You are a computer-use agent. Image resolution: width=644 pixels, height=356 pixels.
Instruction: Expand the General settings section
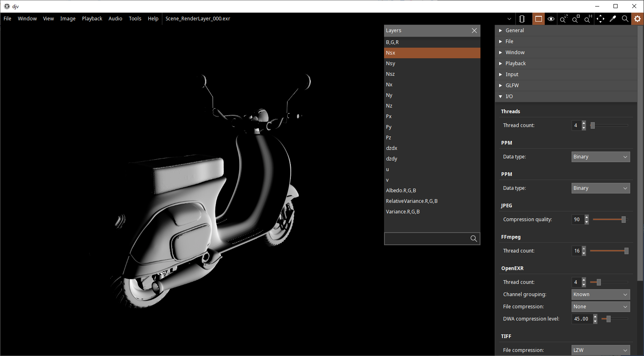click(x=566, y=31)
